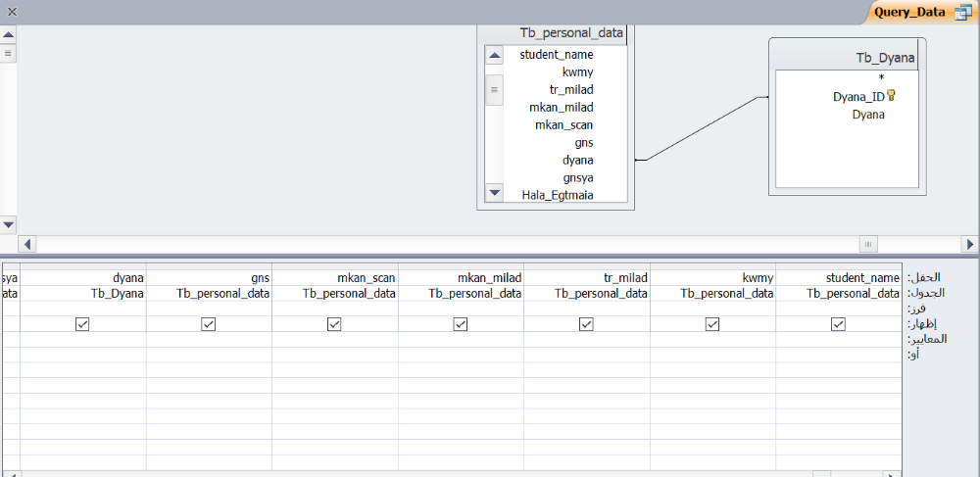Select mkan_milad in Tb_personal_data field list
980x477 pixels.
[x=562, y=107]
